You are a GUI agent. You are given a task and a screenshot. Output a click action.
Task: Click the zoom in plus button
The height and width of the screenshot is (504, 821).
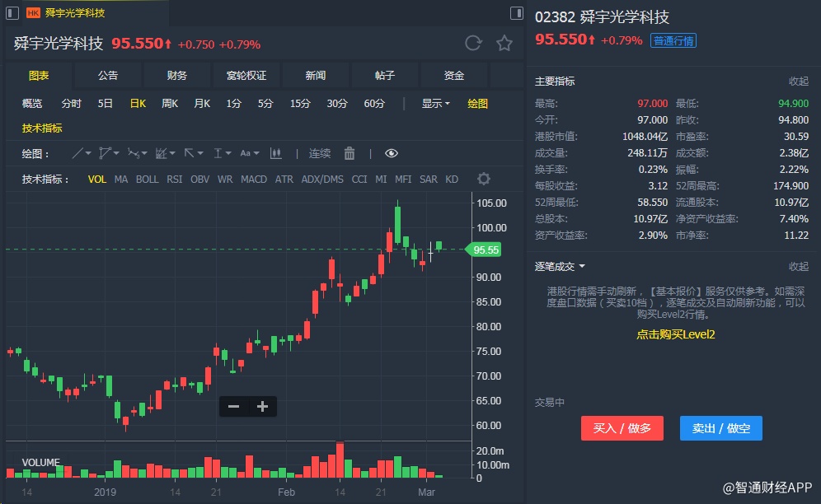tap(262, 406)
